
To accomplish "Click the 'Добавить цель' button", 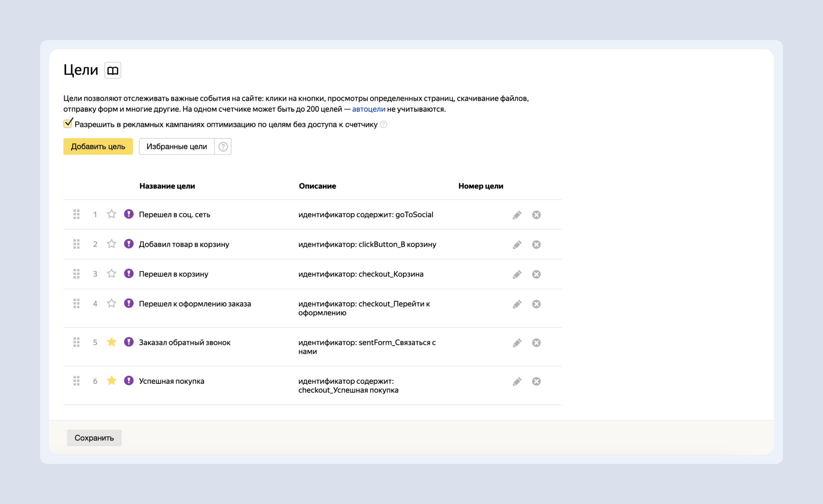I will coord(98,147).
